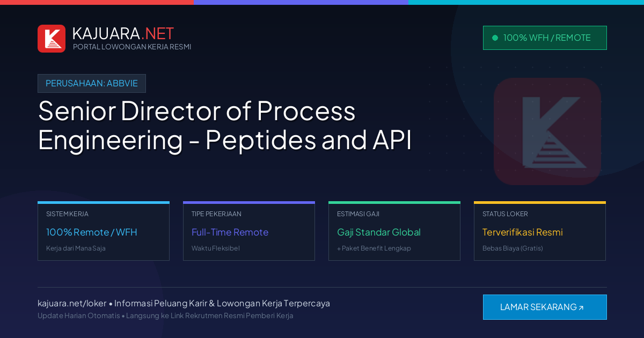Click the + Paket Benefit Lengkap text

click(x=374, y=248)
